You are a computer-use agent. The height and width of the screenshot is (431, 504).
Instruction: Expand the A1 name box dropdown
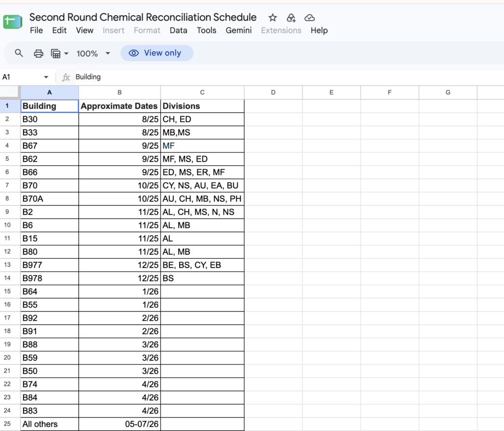(x=46, y=77)
